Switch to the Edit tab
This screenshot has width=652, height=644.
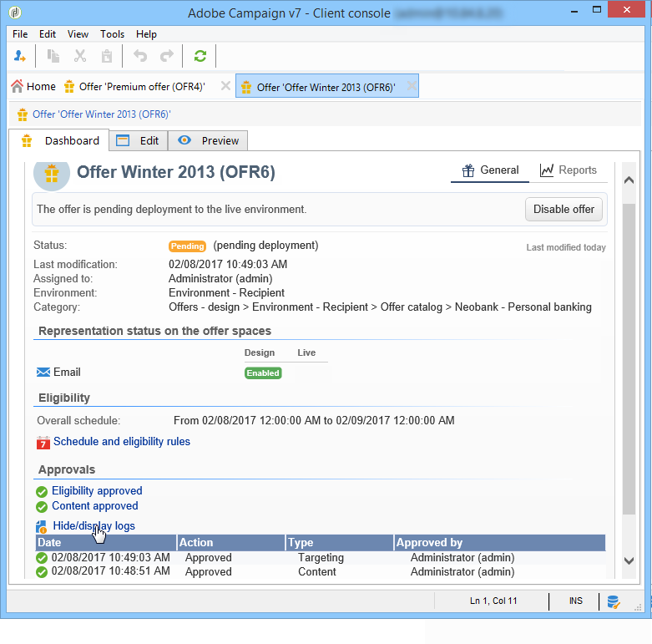pos(139,140)
